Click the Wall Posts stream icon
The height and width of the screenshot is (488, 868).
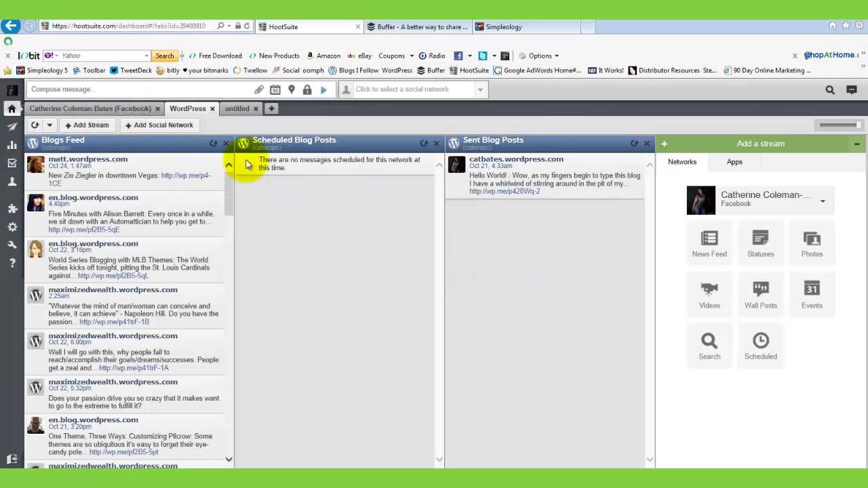click(760, 296)
